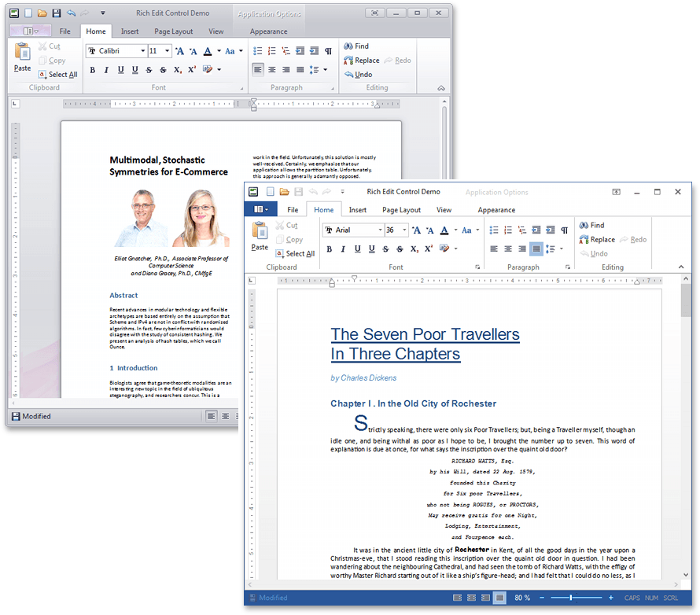Image resolution: width=700 pixels, height=615 pixels.
Task: Open Appearance tab in front window
Action: click(x=496, y=210)
